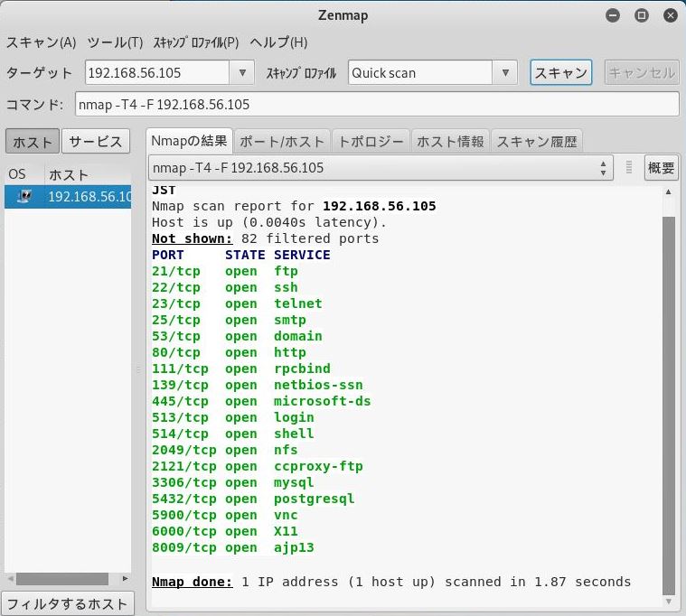
Task: Click the 'ccproxy-ftp' service text
Action: coord(318,466)
